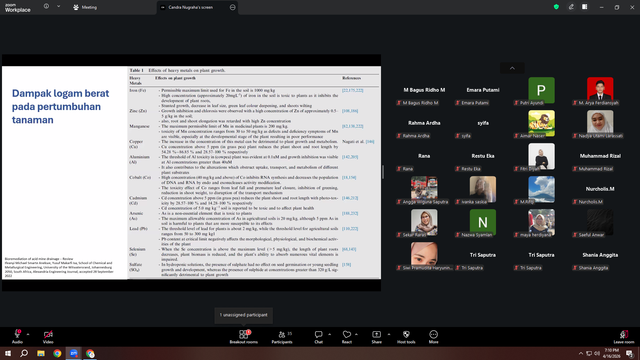
Task: Select Nurcholis.M's participant tile
Action: pos(600,190)
